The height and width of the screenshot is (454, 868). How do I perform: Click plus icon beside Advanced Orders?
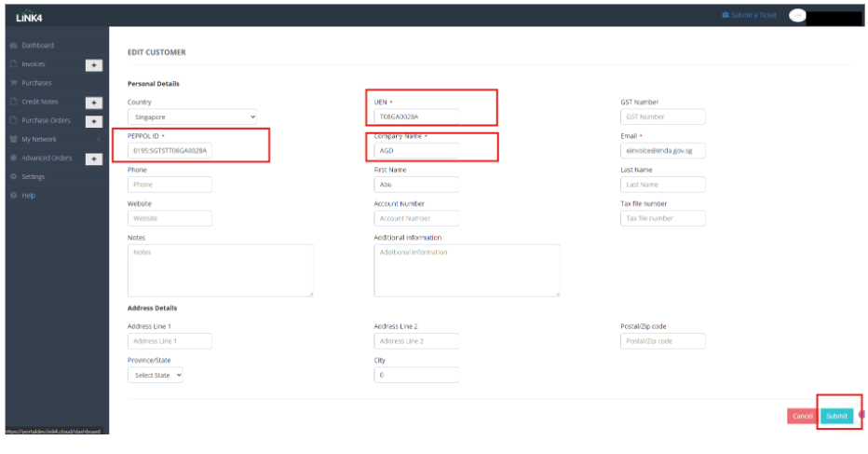pyautogui.click(x=94, y=158)
